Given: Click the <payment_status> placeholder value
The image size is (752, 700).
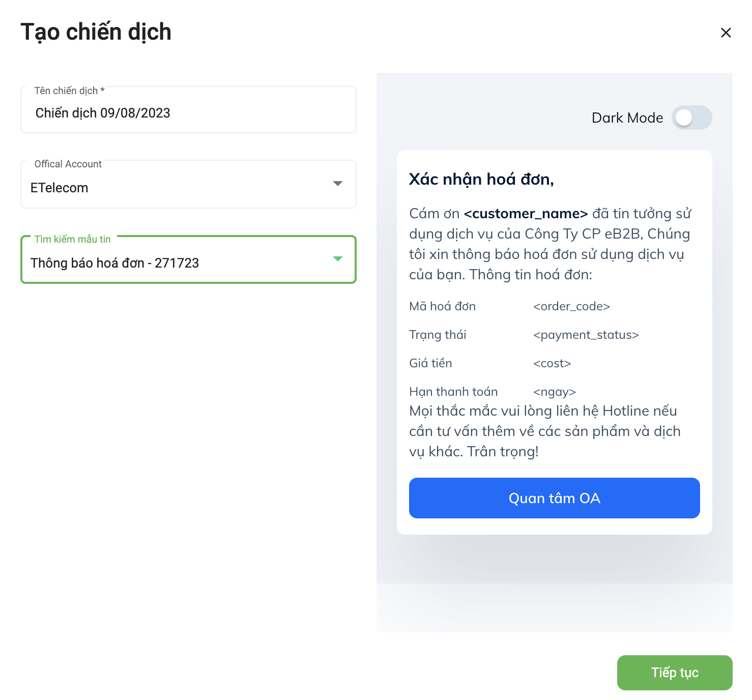Looking at the screenshot, I should coord(586,335).
